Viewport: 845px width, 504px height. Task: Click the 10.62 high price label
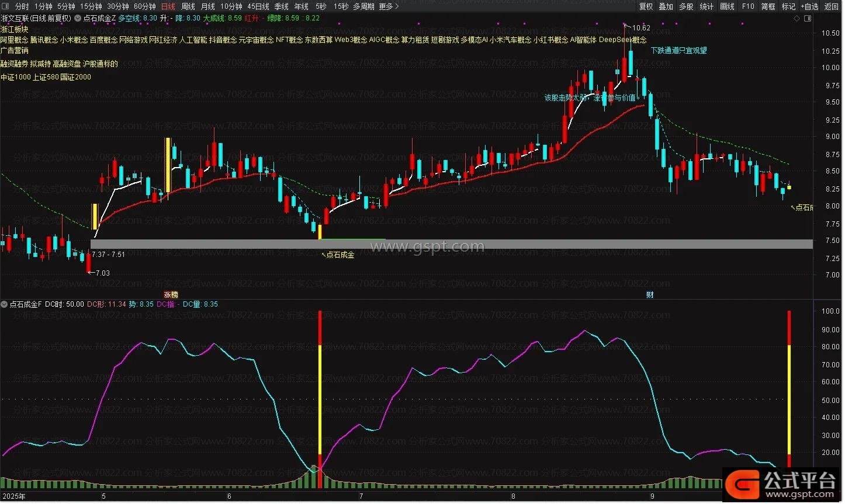(x=641, y=27)
